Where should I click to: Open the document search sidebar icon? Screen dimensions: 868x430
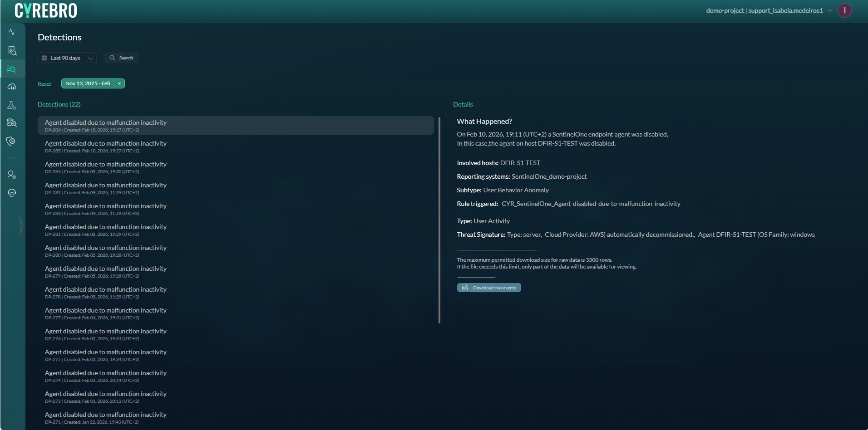click(x=12, y=51)
